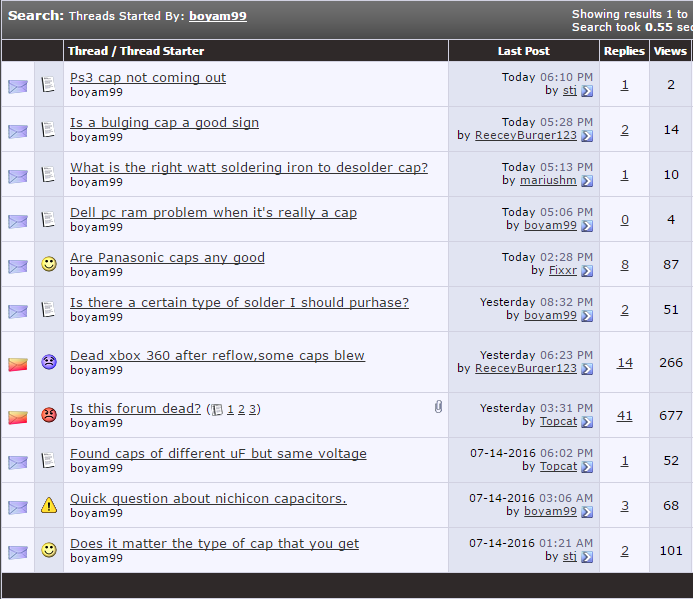Go to last post in Dead xbox 360 thread

click(587, 369)
